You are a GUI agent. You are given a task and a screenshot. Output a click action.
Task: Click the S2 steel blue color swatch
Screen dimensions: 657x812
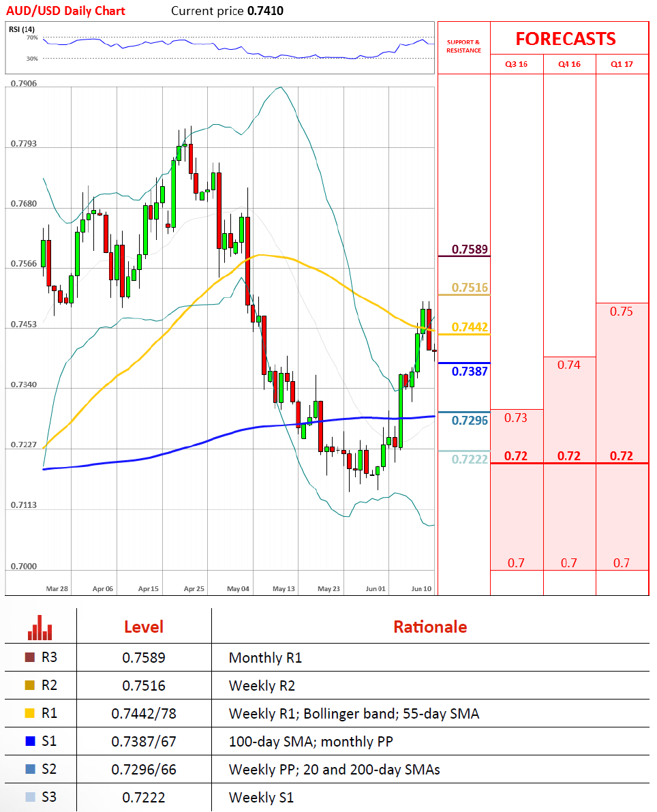30,769
